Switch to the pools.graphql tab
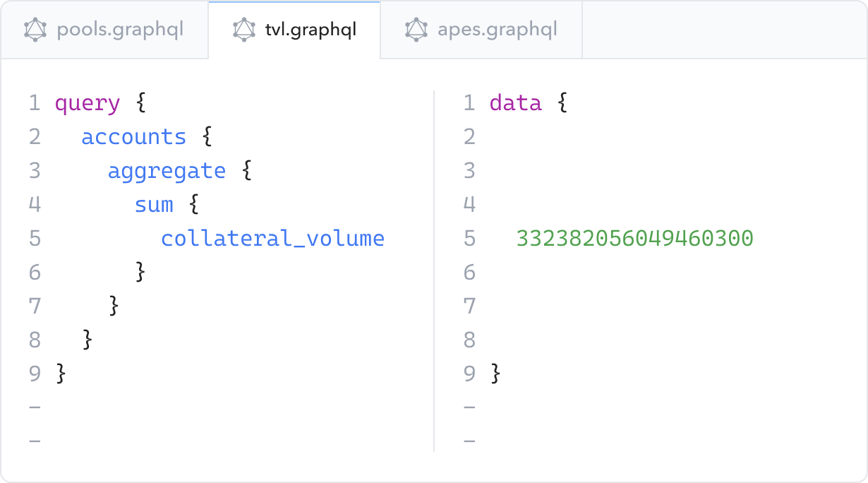The image size is (868, 483). click(x=104, y=30)
